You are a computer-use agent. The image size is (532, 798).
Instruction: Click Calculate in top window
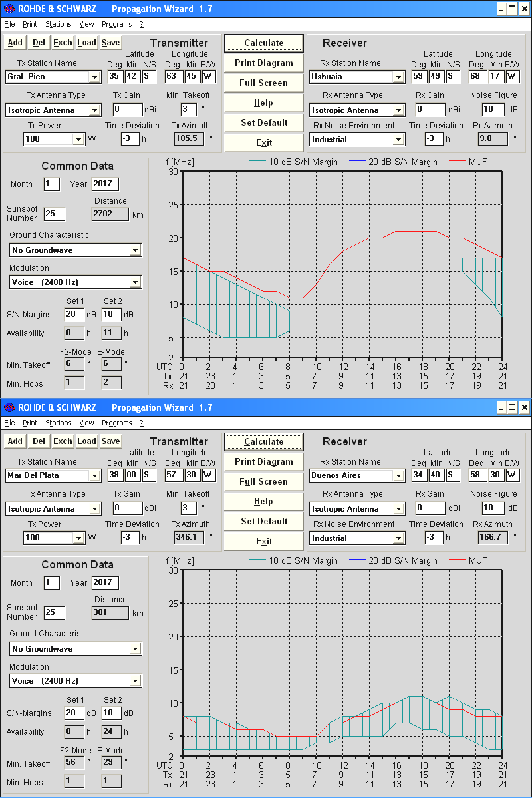263,43
